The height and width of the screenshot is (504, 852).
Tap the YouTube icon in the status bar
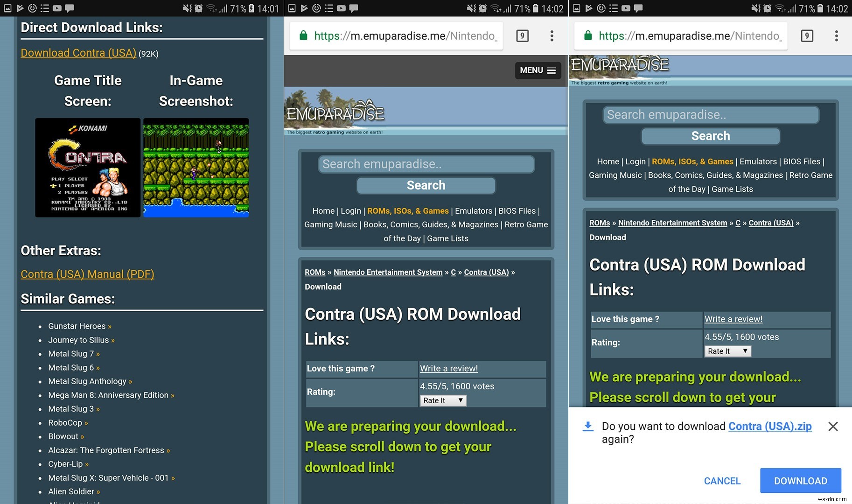[x=57, y=8]
